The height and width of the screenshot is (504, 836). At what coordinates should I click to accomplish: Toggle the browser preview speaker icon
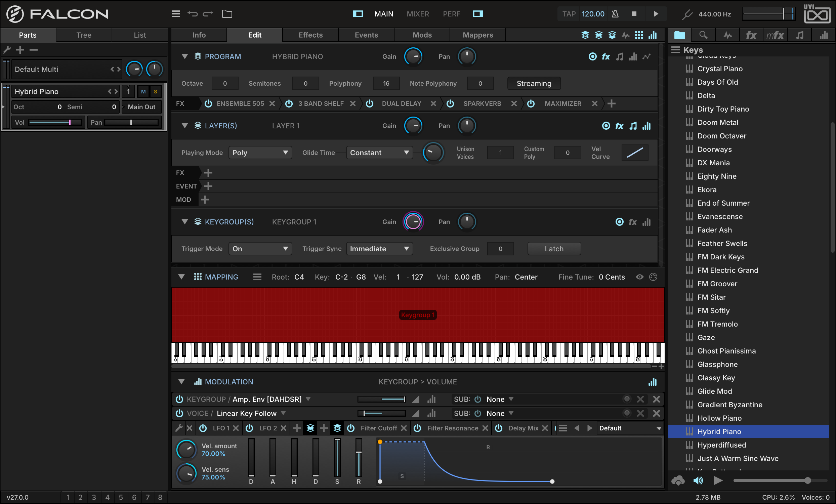698,480
